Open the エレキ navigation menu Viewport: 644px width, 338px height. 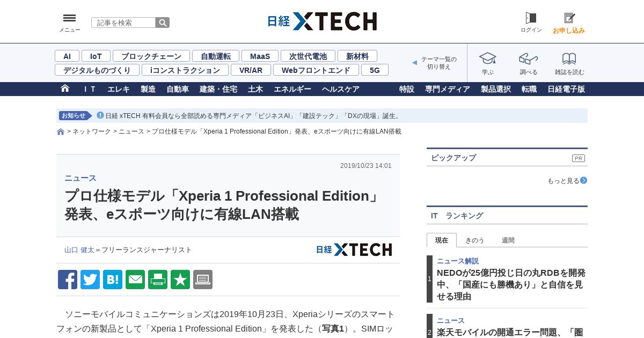tap(119, 89)
